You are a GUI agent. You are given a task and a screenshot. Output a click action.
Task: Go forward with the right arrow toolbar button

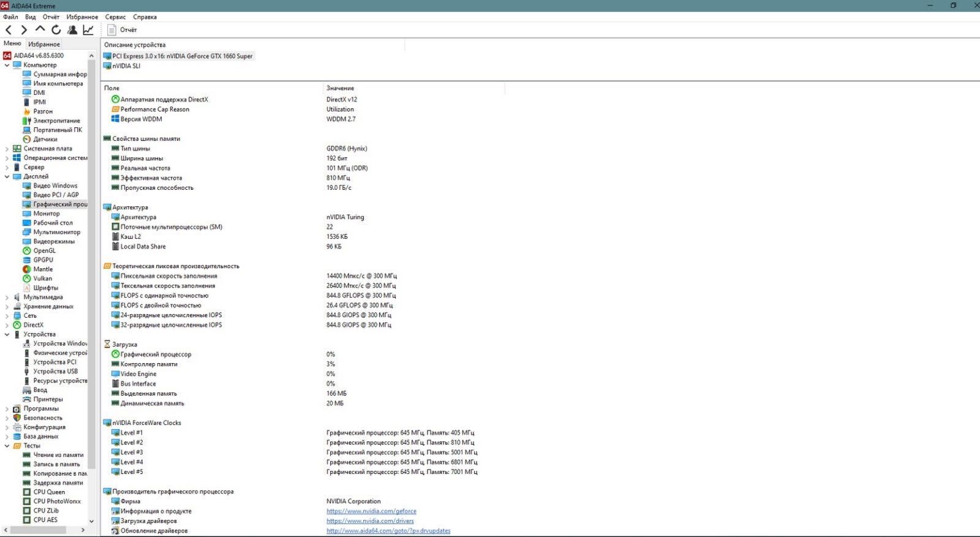click(24, 29)
